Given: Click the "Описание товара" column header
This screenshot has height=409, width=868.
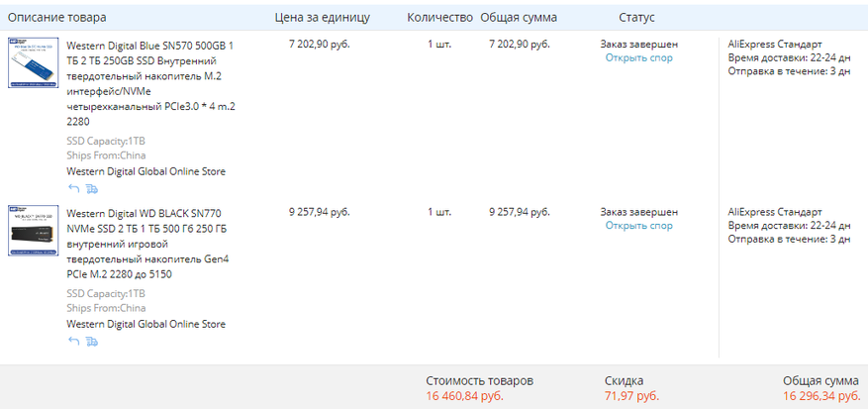Looking at the screenshot, I should pyautogui.click(x=57, y=18).
